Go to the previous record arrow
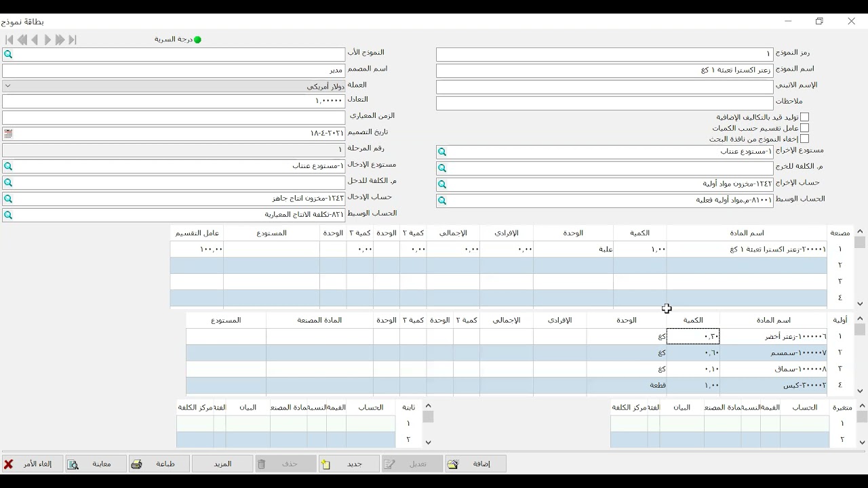Image resolution: width=868 pixels, height=488 pixels. pyautogui.click(x=35, y=40)
